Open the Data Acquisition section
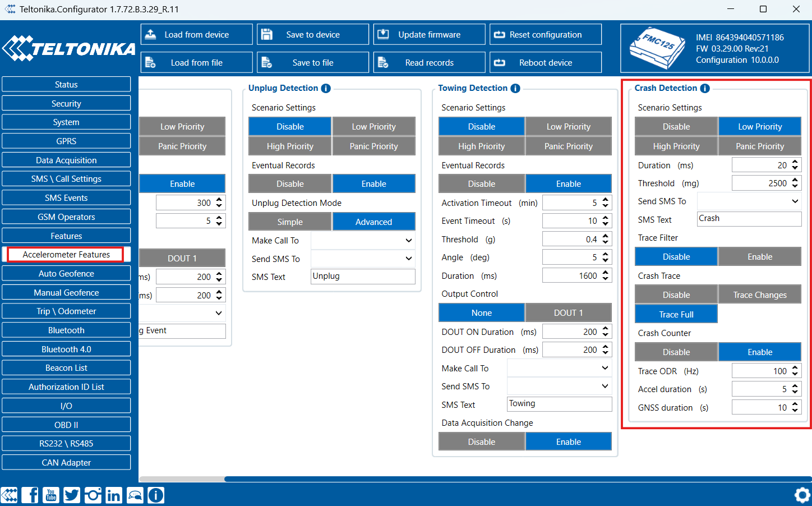Screen dimensions: 812x506 pos(66,160)
